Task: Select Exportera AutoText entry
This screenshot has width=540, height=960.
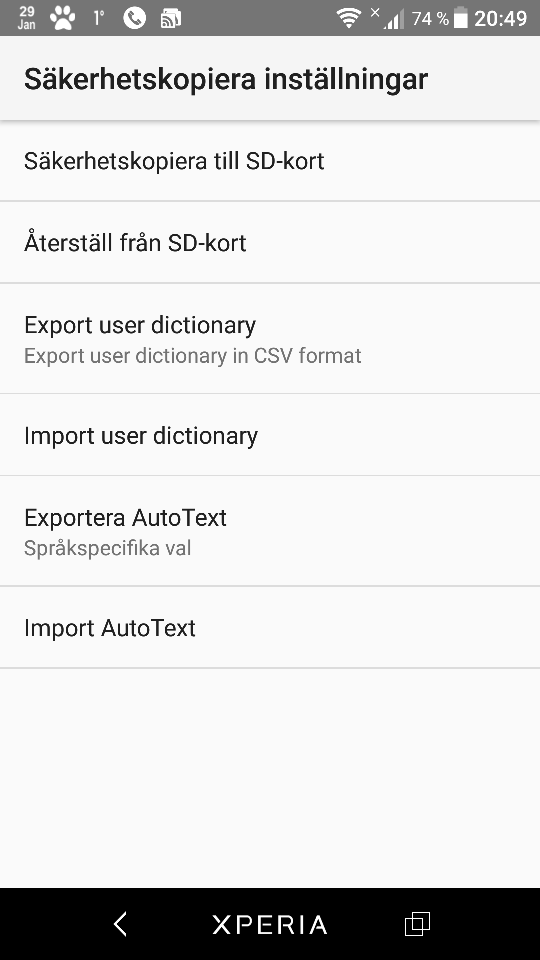Action: point(270,531)
